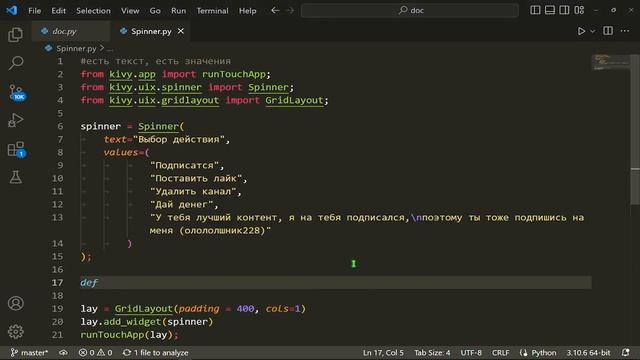
Task: Toggle the primary side bar layout
Action: tap(535, 10)
